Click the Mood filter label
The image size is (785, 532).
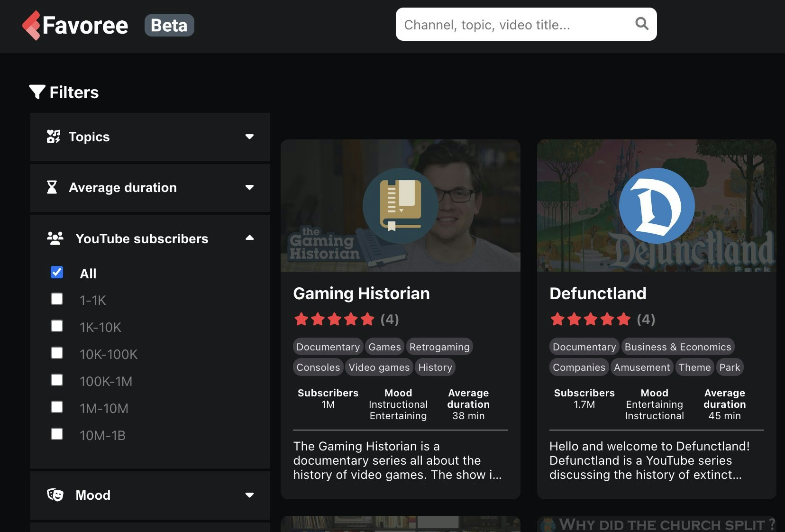tap(93, 495)
